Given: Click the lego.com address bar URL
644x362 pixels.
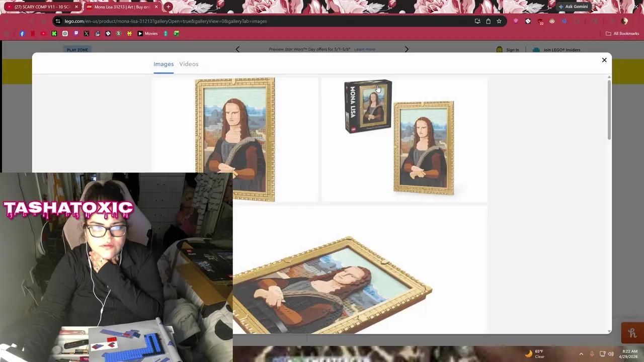Looking at the screenshot, I should pyautogui.click(x=166, y=21).
